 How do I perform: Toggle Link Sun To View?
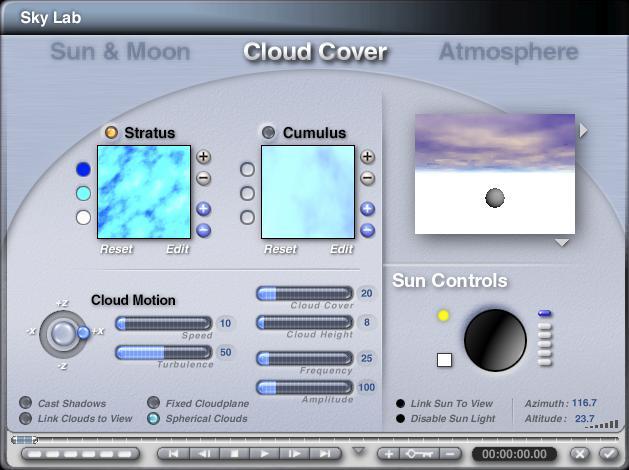click(400, 403)
